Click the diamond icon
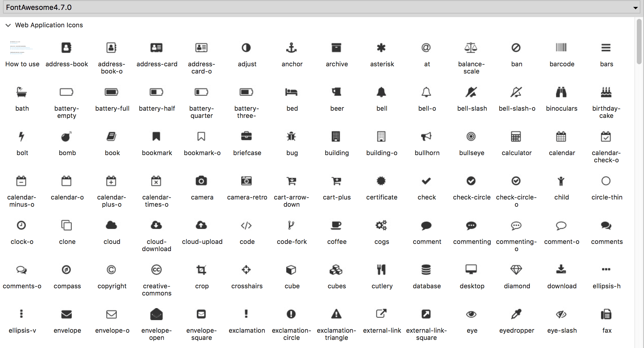 coord(516,270)
